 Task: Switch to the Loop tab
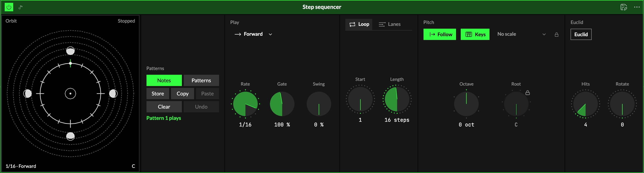pos(359,24)
